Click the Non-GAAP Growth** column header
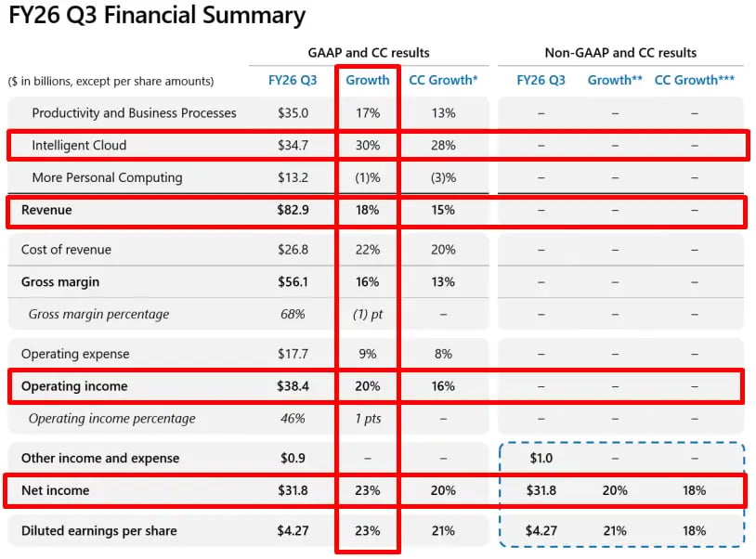This screenshot has width=756, height=559. click(x=615, y=80)
